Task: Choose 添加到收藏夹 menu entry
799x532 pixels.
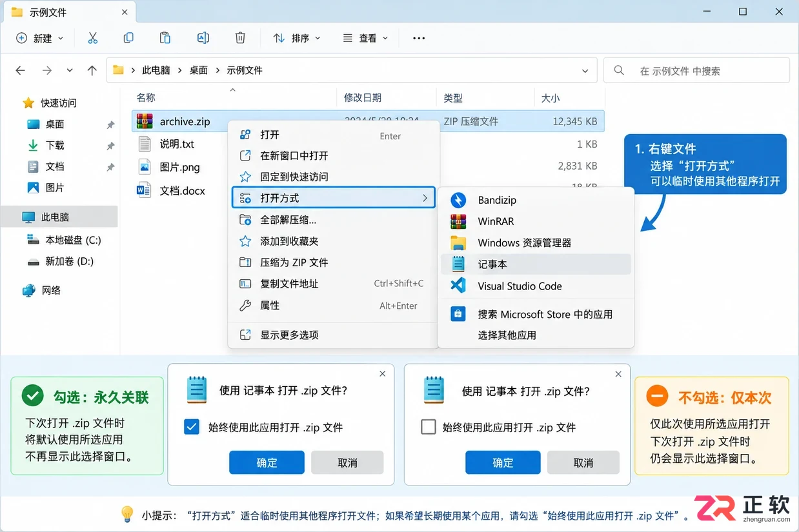Action: point(334,241)
